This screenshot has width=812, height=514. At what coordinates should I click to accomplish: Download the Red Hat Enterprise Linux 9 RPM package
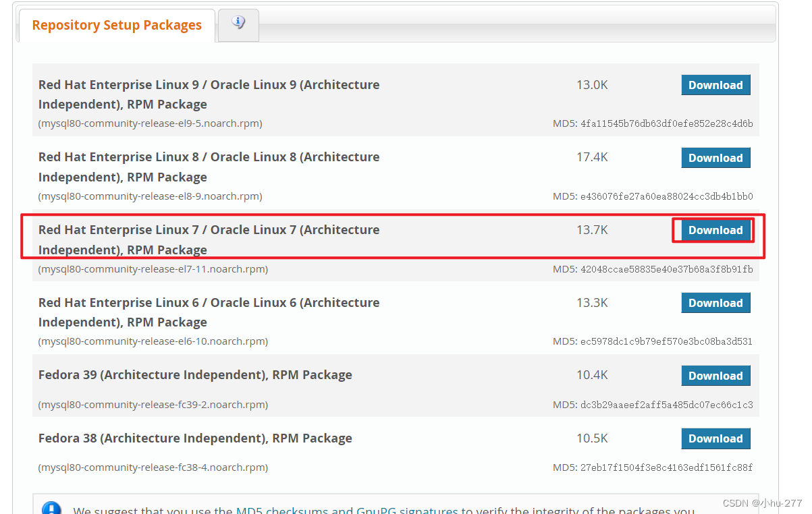coord(715,85)
